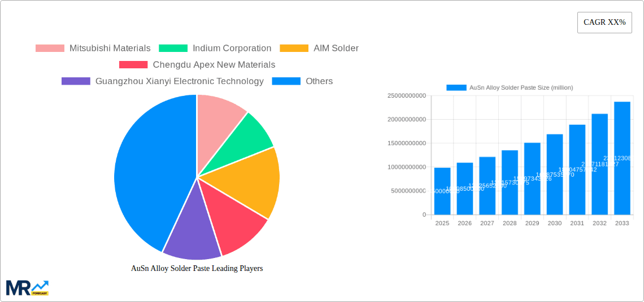Click the CAGR XX% button
The width and height of the screenshot is (644, 302).
coord(604,23)
